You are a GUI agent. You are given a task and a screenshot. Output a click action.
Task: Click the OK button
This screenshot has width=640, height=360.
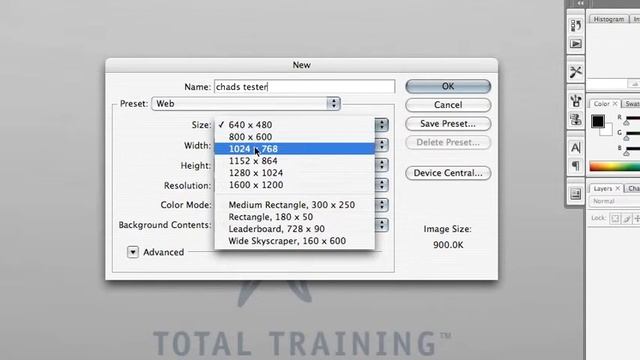click(448, 86)
